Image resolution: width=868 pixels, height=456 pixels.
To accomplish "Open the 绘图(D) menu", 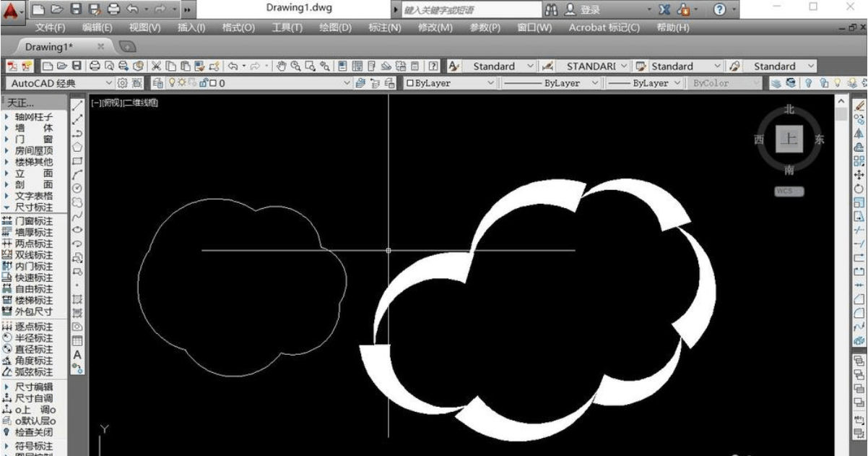I will click(334, 27).
